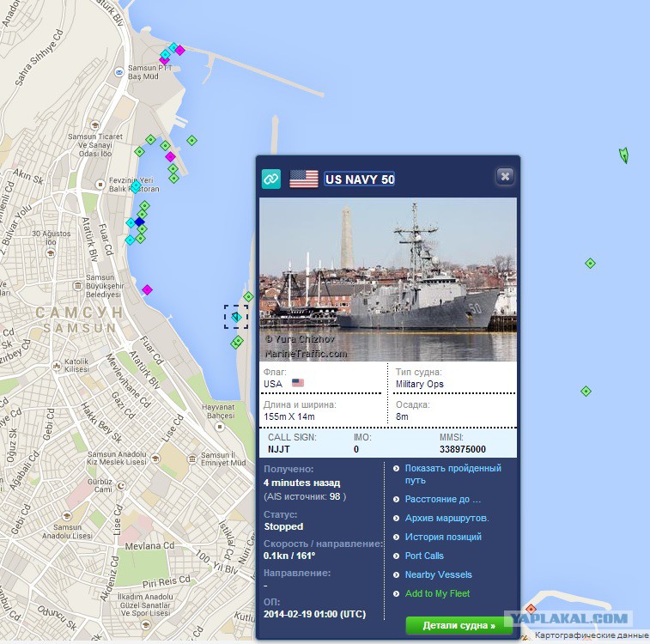This screenshot has height=644, width=650.
Task: Click the US flag in popup header
Action: [x=303, y=179]
